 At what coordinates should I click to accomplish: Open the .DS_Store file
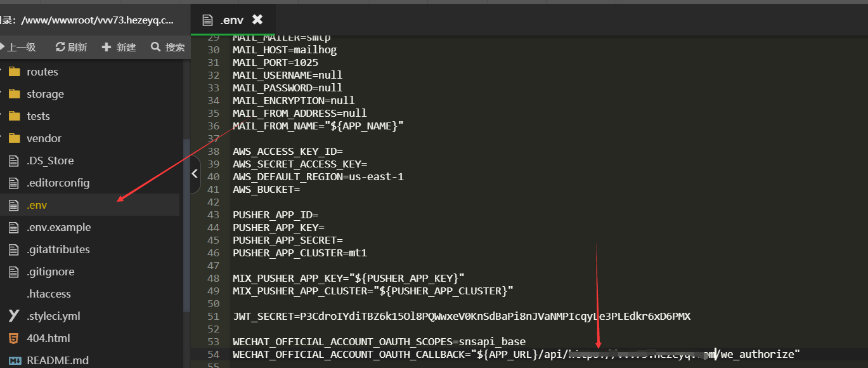click(x=49, y=161)
